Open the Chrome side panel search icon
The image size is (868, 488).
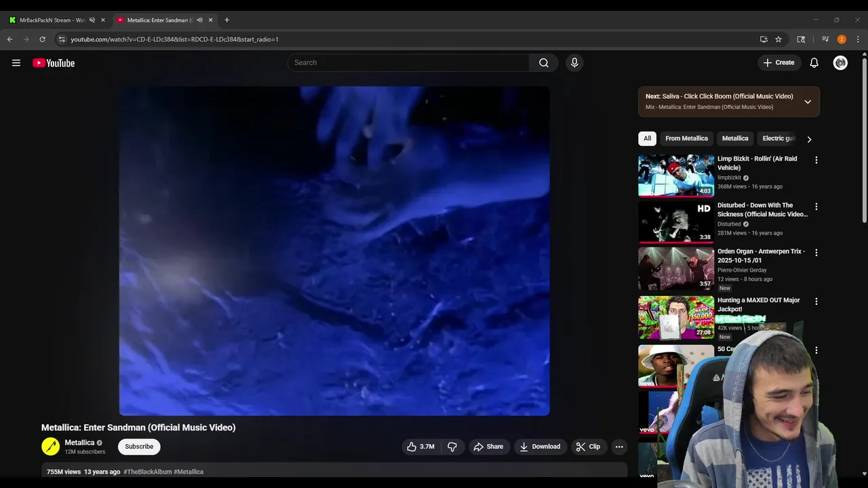(x=801, y=39)
